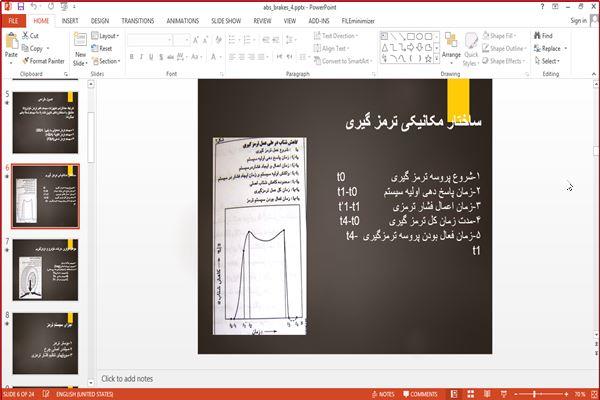This screenshot has width=600, height=400.
Task: Save the presentation with the floppy disk icon
Action: pyautogui.click(x=21, y=7)
